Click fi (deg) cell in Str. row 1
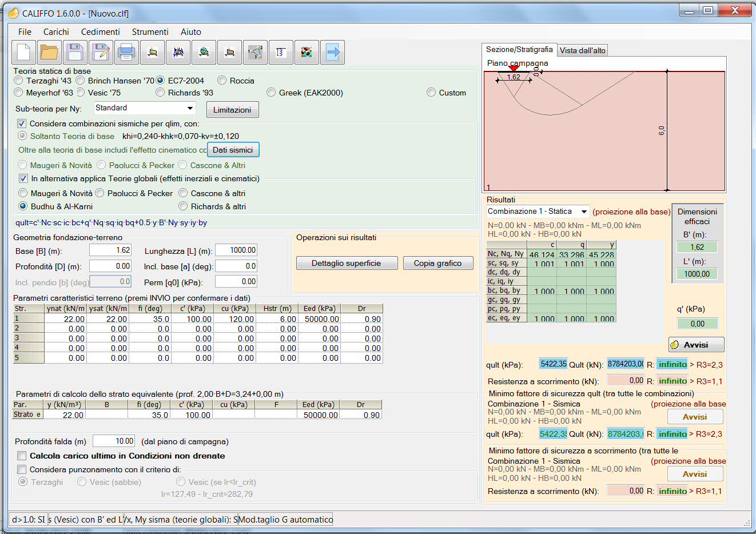 click(x=150, y=319)
